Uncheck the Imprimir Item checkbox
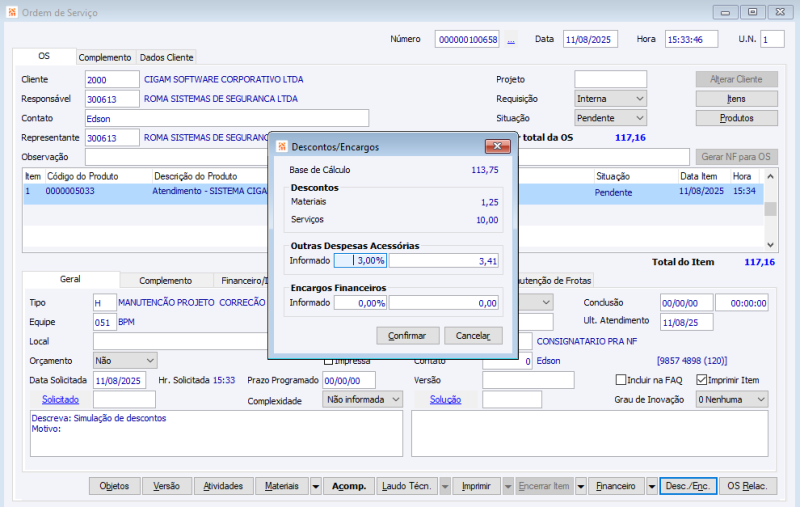Image resolution: width=800 pixels, height=507 pixels. 701,380
